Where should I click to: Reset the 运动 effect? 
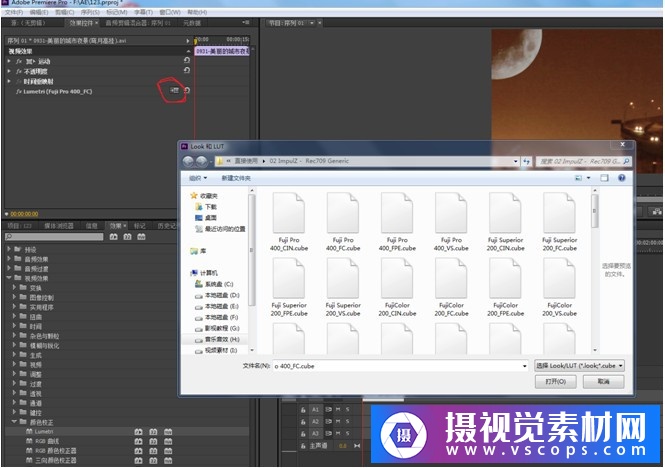187,61
